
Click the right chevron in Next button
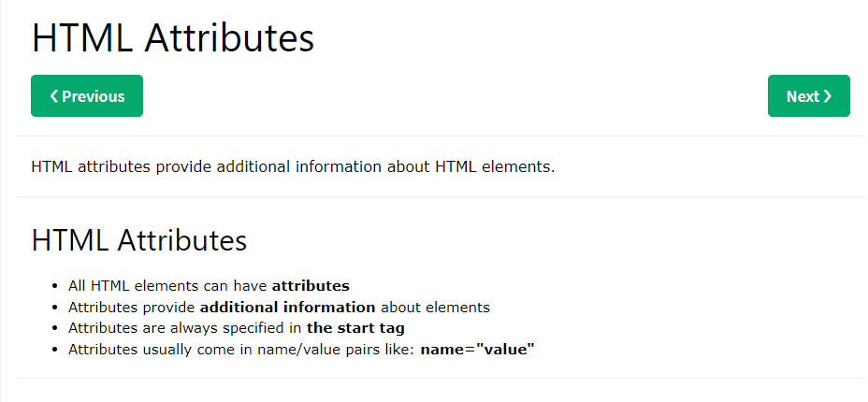tap(828, 96)
